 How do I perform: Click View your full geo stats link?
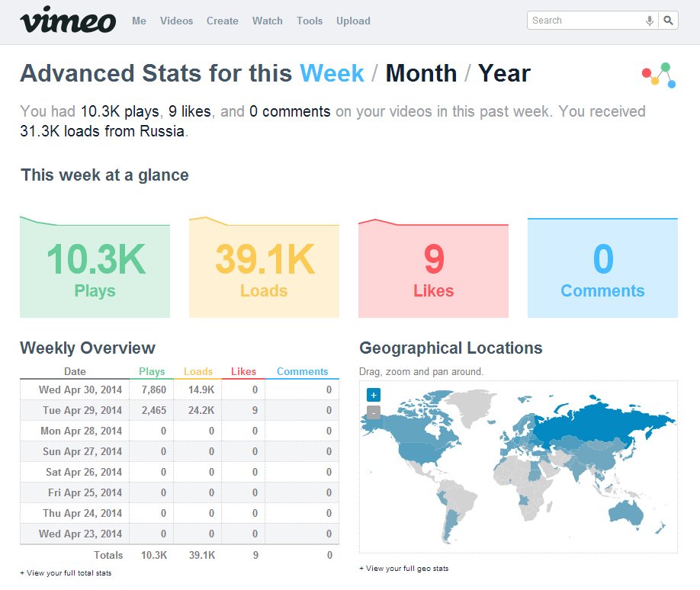pos(403,569)
